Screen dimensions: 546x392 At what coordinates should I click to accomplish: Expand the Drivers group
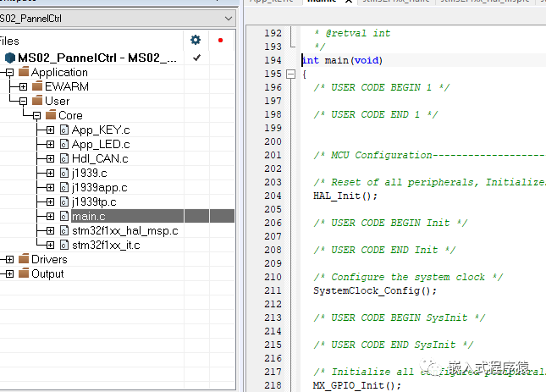(x=10, y=259)
